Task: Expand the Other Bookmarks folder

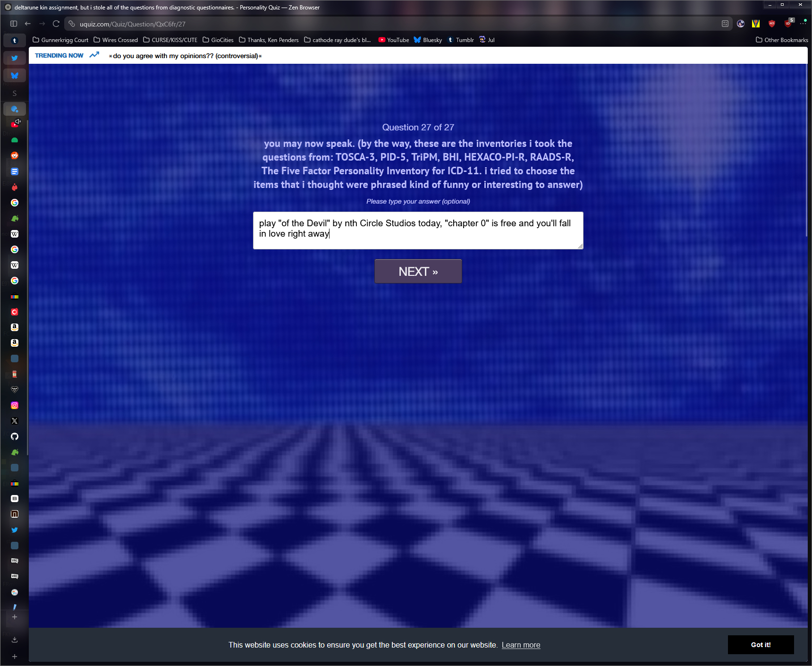Action: coord(782,40)
